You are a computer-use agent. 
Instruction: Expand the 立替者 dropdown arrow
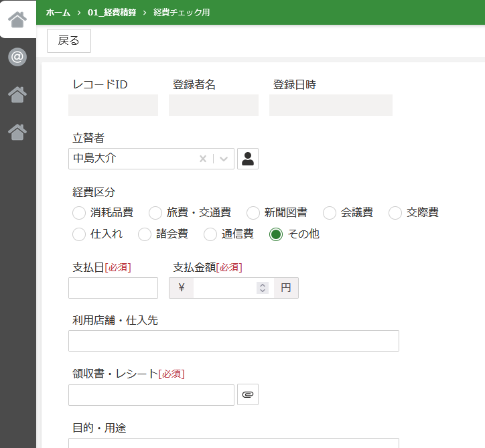[x=224, y=159]
